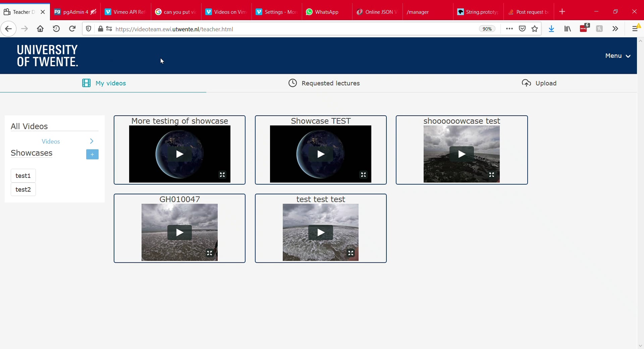The height and width of the screenshot is (349, 644).
Task: Switch to WhatsApp browser tab
Action: click(x=327, y=12)
